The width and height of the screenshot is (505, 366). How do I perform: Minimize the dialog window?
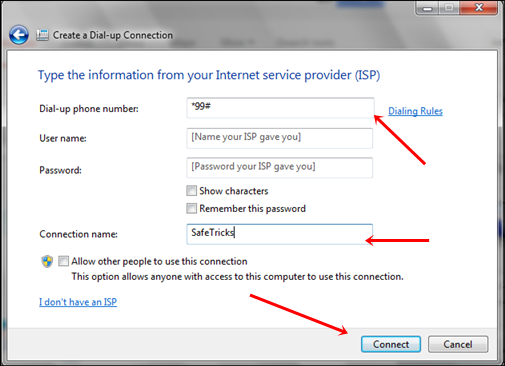pos(427,8)
